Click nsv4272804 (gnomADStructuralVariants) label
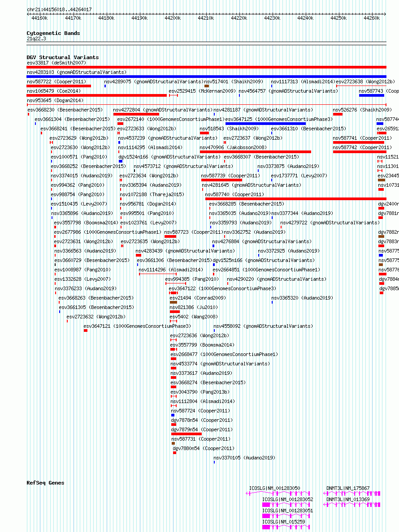 click(x=163, y=110)
